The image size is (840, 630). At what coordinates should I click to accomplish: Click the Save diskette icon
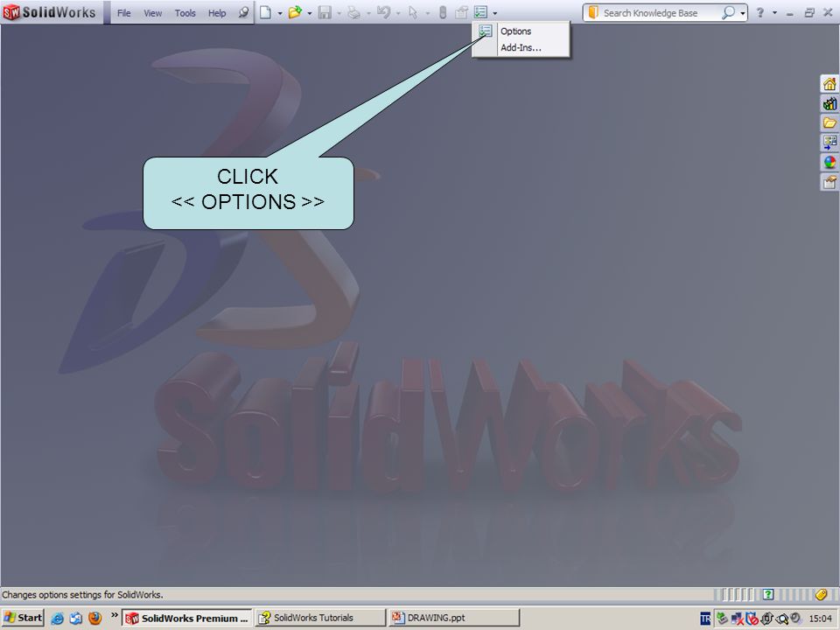pos(325,12)
